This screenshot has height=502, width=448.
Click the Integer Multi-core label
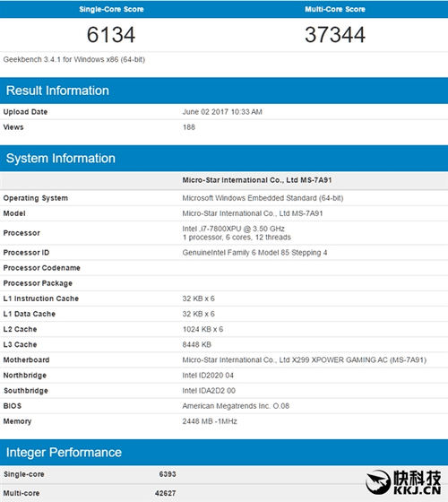tap(22, 493)
